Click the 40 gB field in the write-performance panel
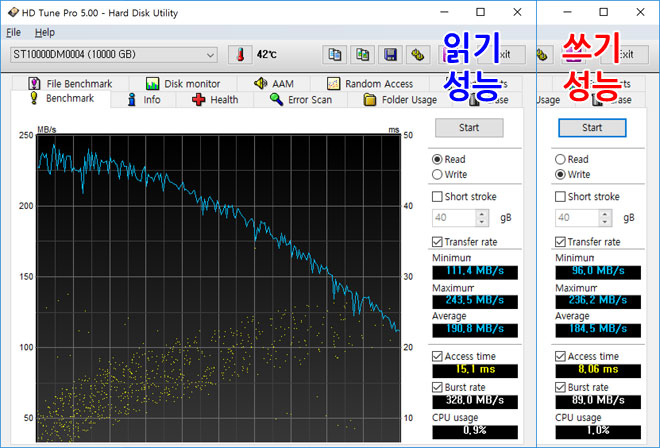660x448 pixels. coord(577,218)
